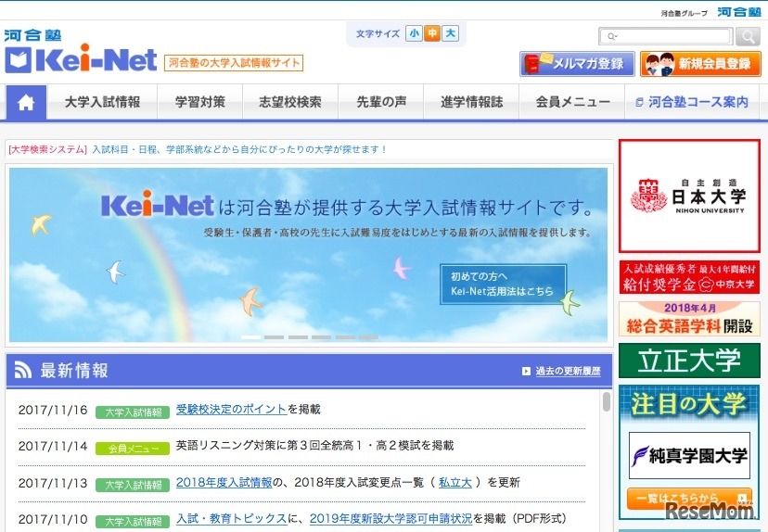Image resolution: width=768 pixels, height=532 pixels.
Task: Select first carousel indicator dot
Action: (250, 337)
